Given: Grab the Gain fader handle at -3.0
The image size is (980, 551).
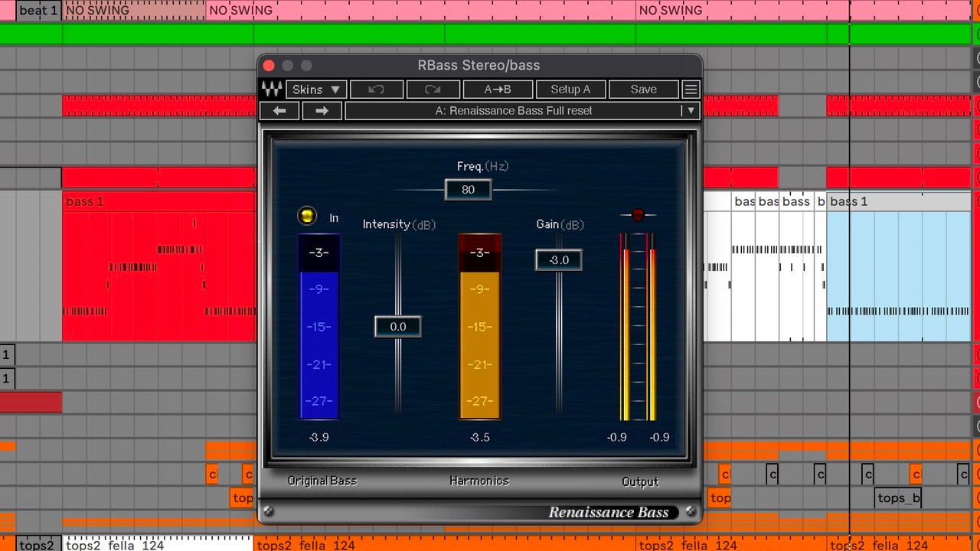Looking at the screenshot, I should click(x=559, y=260).
